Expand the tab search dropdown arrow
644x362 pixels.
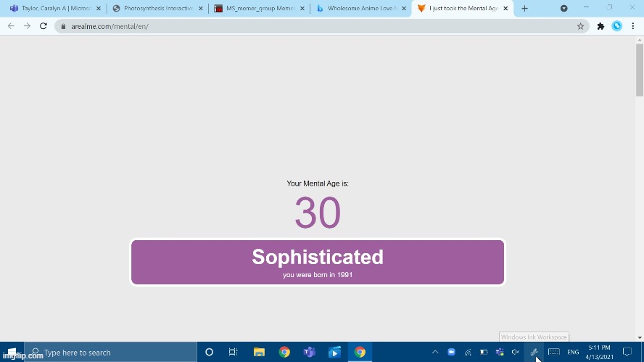click(563, 9)
